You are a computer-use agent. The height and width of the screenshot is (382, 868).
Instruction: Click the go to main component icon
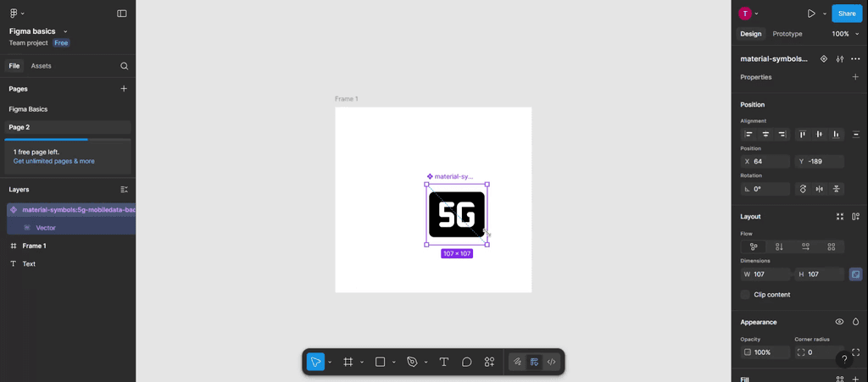tap(824, 58)
